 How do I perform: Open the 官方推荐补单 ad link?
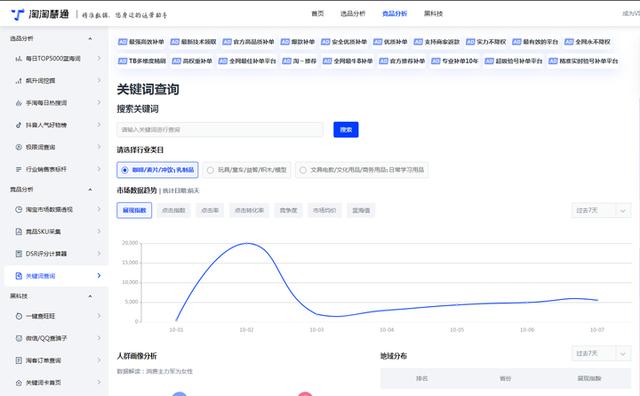pyautogui.click(x=402, y=61)
